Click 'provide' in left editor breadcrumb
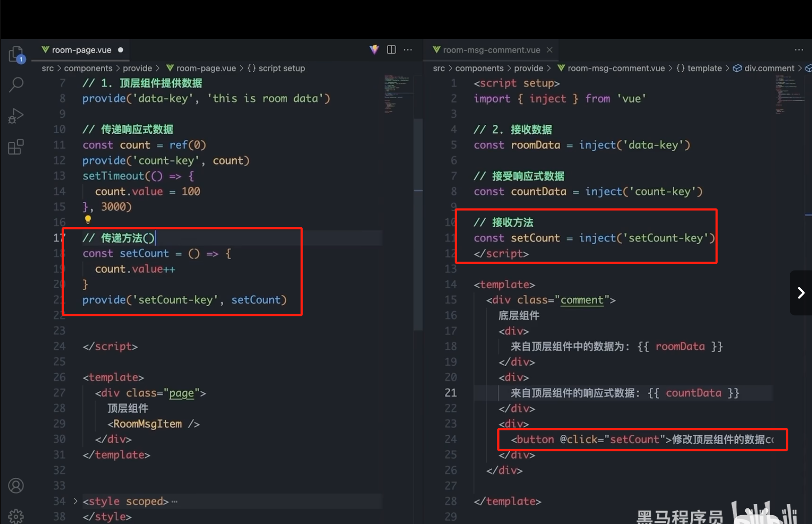The height and width of the screenshot is (524, 812). point(137,68)
